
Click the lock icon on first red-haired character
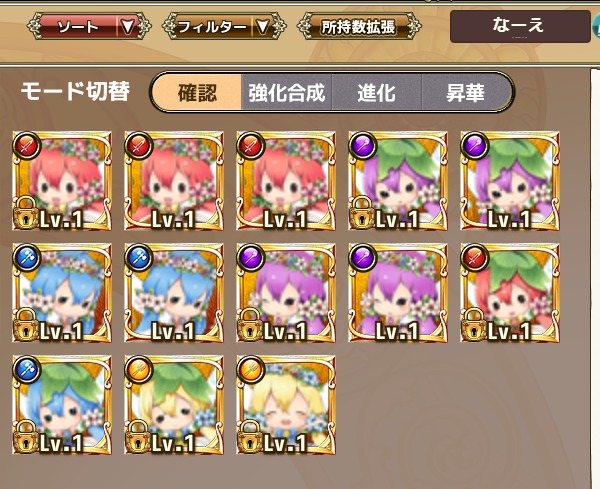point(26,212)
